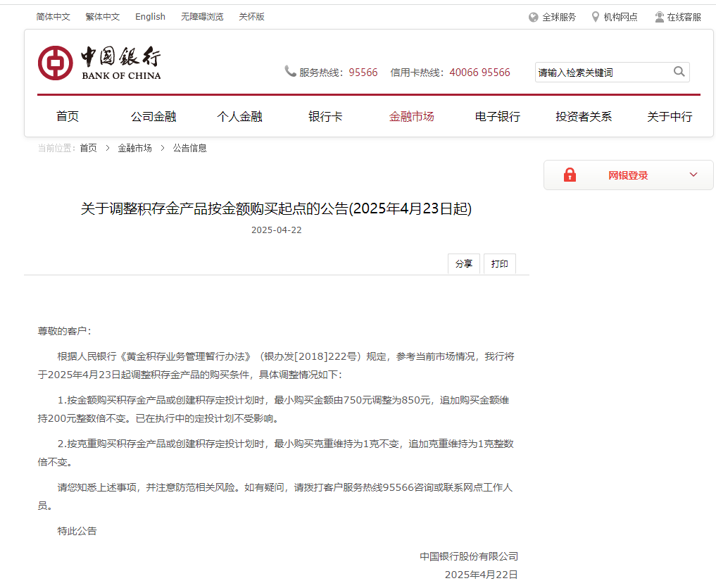Click the location pin icon for 机构网点
The height and width of the screenshot is (588, 716).
tap(595, 17)
